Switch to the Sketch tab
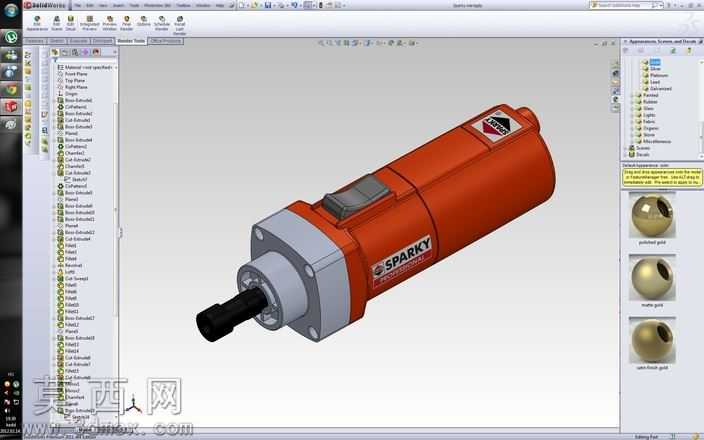 point(57,41)
